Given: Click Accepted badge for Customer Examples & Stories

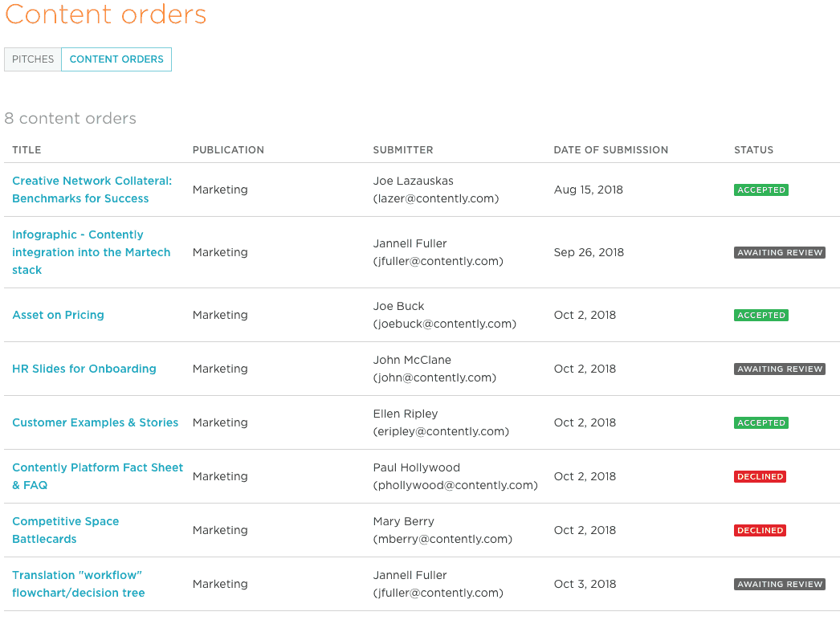Looking at the screenshot, I should coord(761,423).
